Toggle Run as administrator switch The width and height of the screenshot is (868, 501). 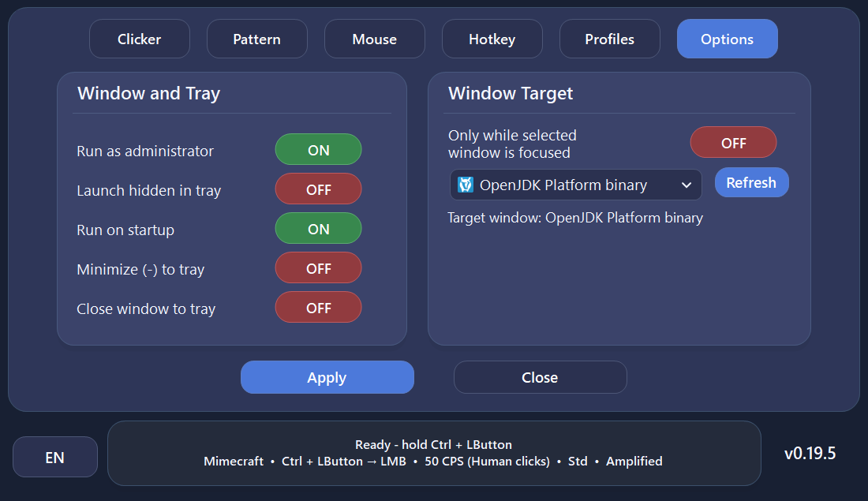pyautogui.click(x=318, y=149)
